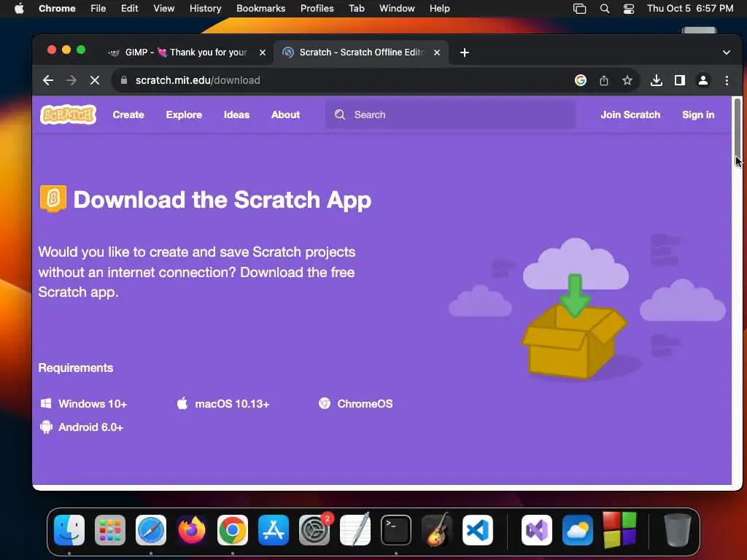Open System Settings from the Dock
Screen dimensions: 747x560
pos(314,530)
